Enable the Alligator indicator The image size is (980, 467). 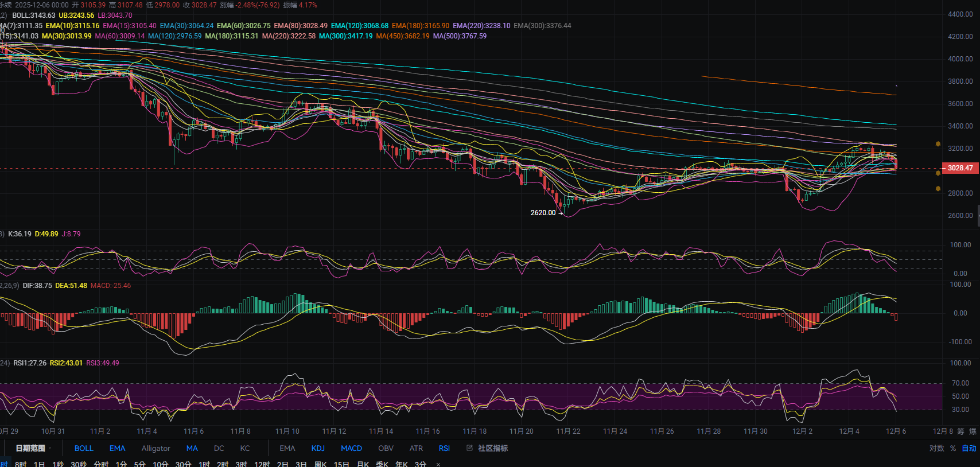pyautogui.click(x=155, y=448)
